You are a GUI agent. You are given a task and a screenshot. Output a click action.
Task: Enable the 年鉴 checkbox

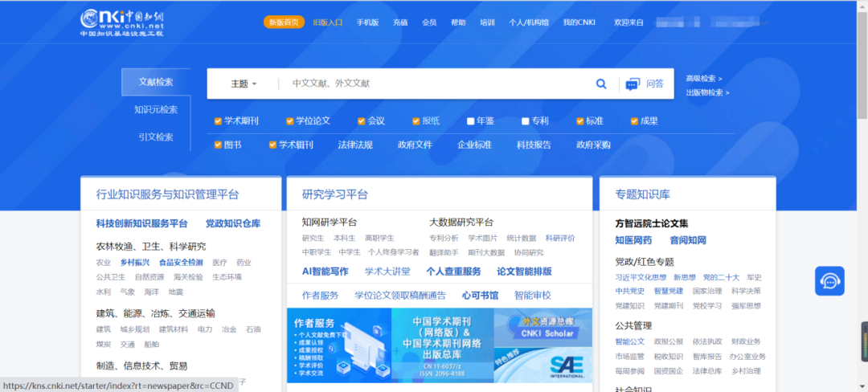[470, 121]
